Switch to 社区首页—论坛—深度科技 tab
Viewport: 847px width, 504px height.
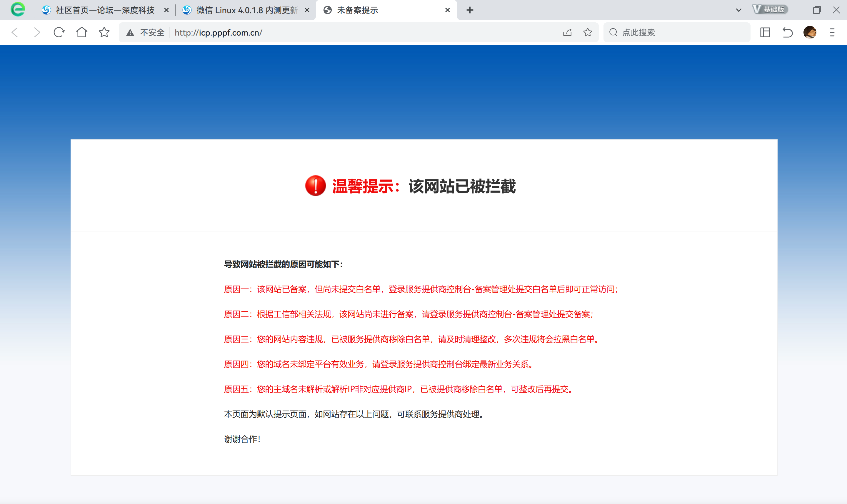(x=105, y=10)
